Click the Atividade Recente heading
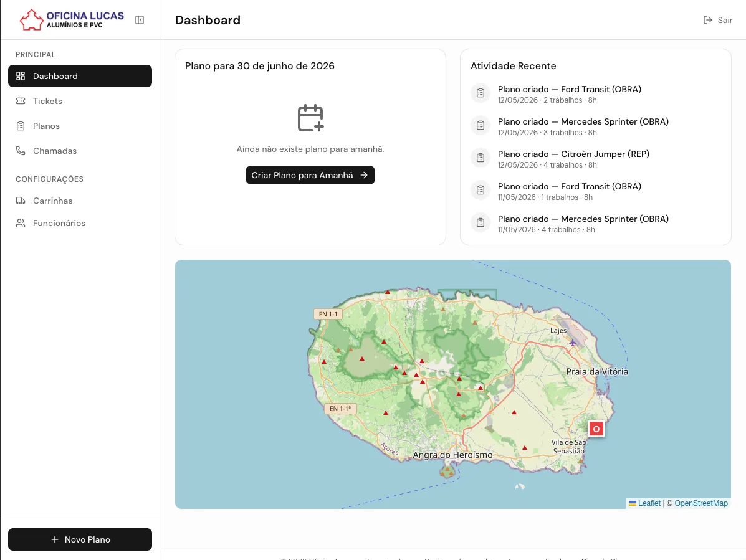This screenshot has height=560, width=746. [514, 66]
